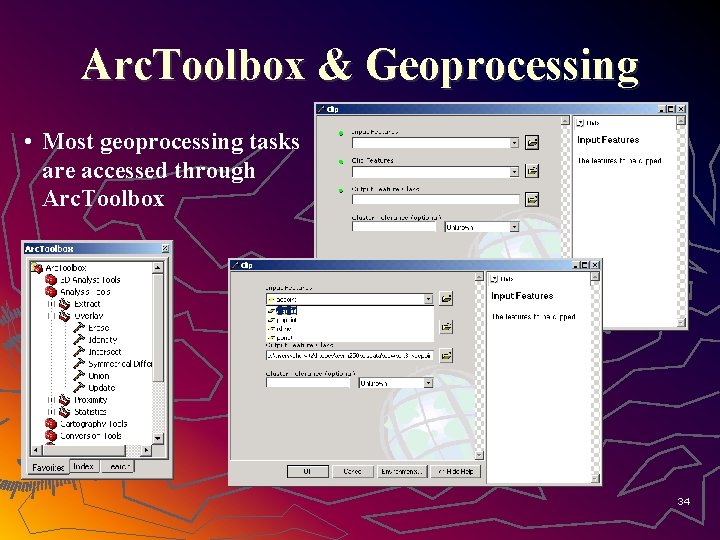
Task: Select the Update tool hammer icon
Action: tap(79, 388)
